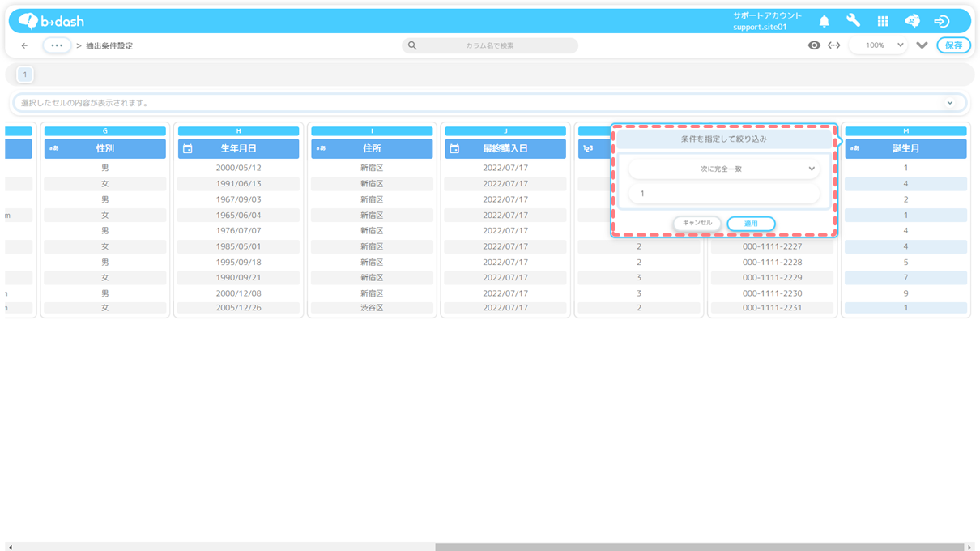Click the logout icon

pos(941,22)
